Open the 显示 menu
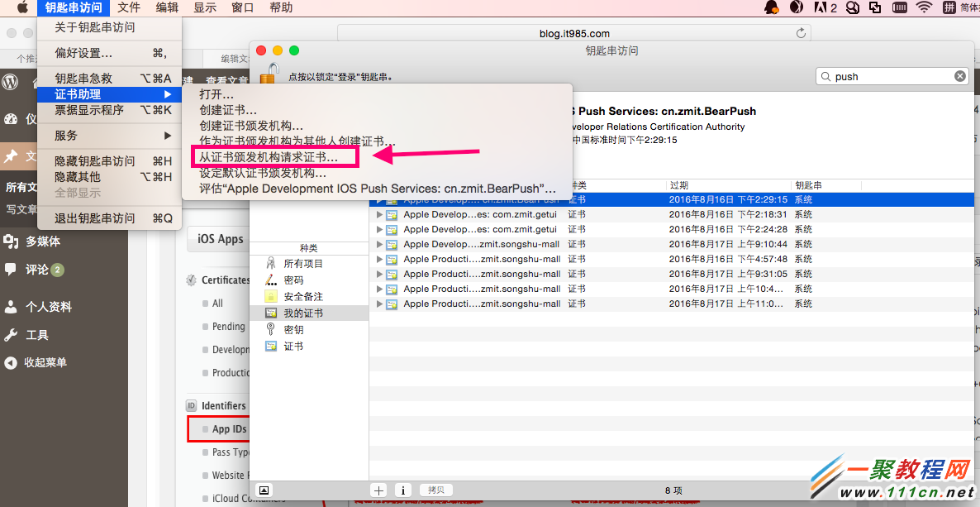The image size is (980, 507). pyautogui.click(x=205, y=7)
